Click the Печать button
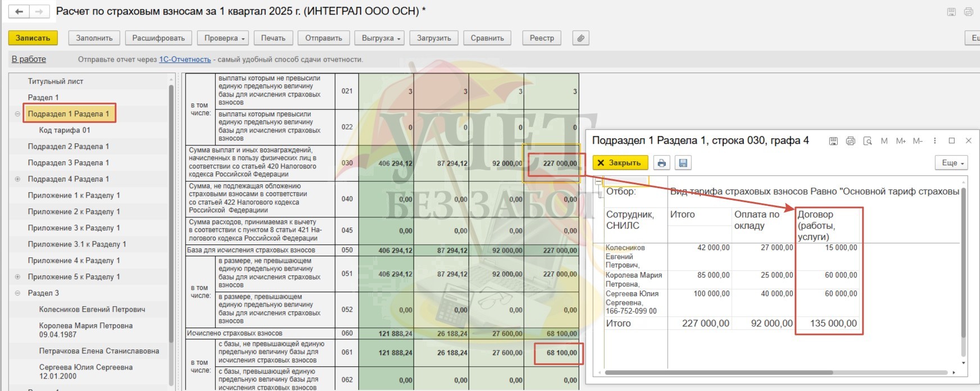 tap(273, 38)
